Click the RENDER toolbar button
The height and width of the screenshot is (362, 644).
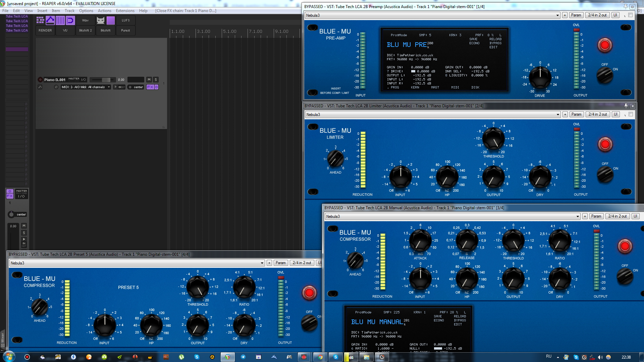point(45,31)
